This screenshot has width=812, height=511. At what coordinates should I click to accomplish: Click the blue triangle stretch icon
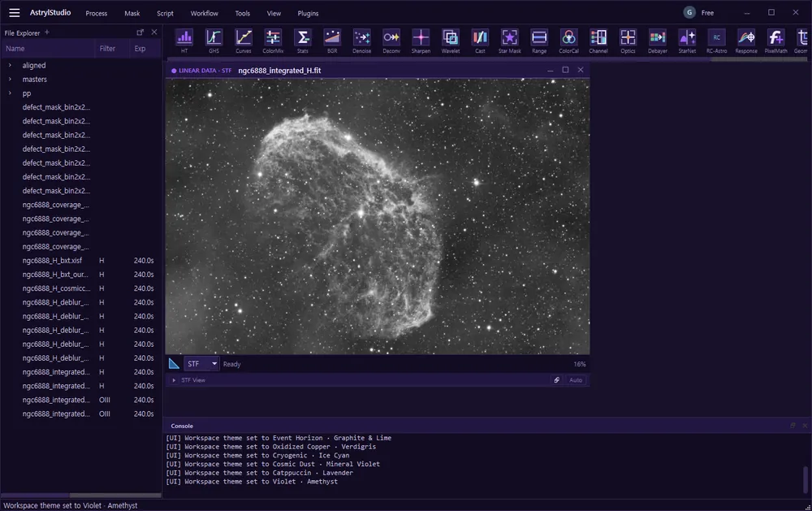coord(174,364)
